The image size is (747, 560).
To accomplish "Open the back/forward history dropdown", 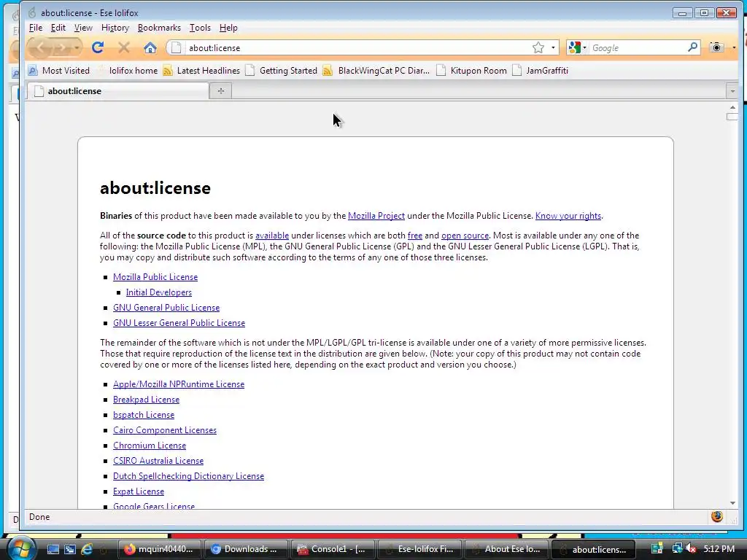I will (77, 47).
